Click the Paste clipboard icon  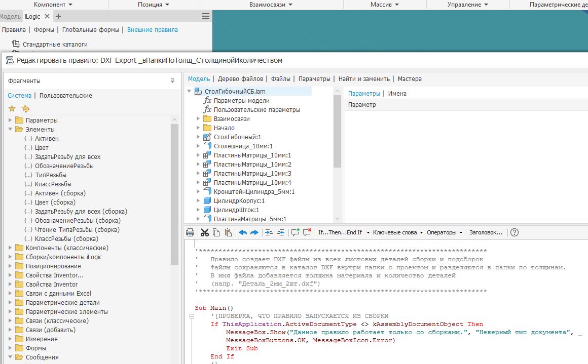pyautogui.click(x=228, y=232)
